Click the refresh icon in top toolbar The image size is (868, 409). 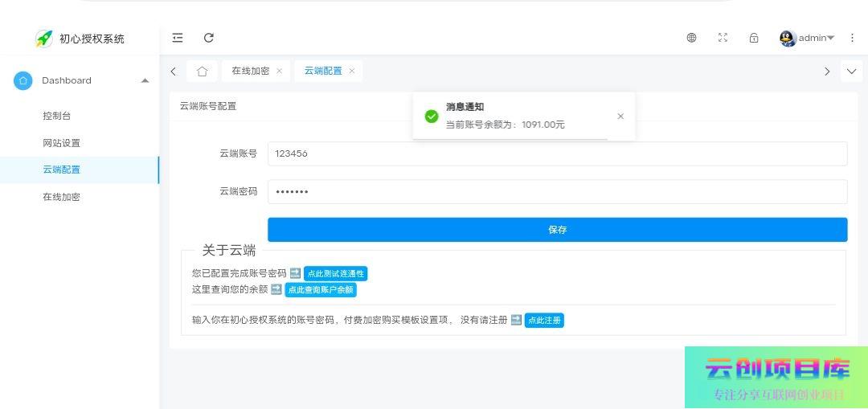click(209, 38)
